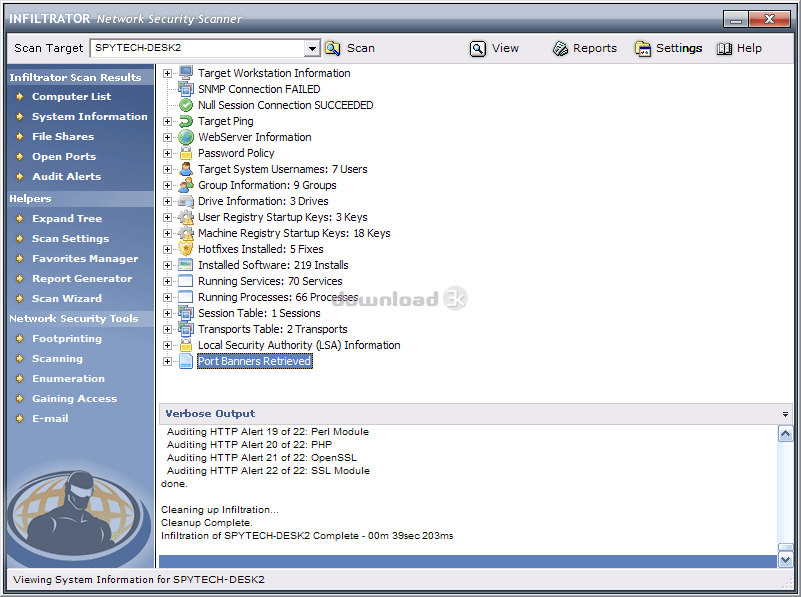The image size is (801, 597).
Task: Start the Scan Wizard
Action: click(66, 298)
